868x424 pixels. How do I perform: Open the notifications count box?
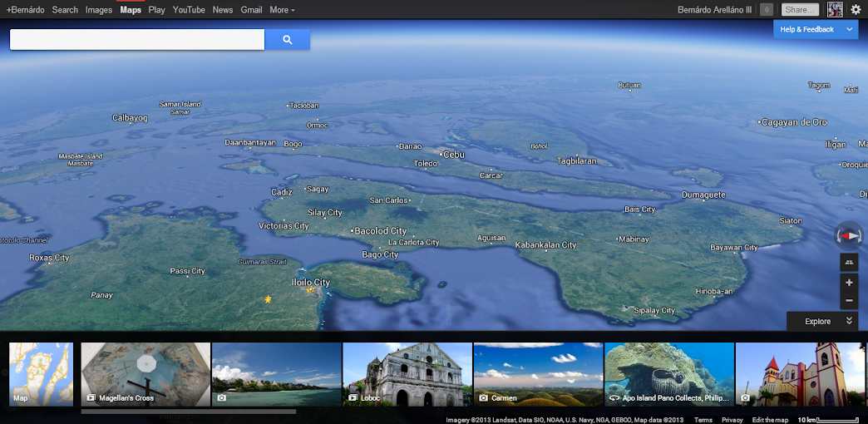pos(766,10)
